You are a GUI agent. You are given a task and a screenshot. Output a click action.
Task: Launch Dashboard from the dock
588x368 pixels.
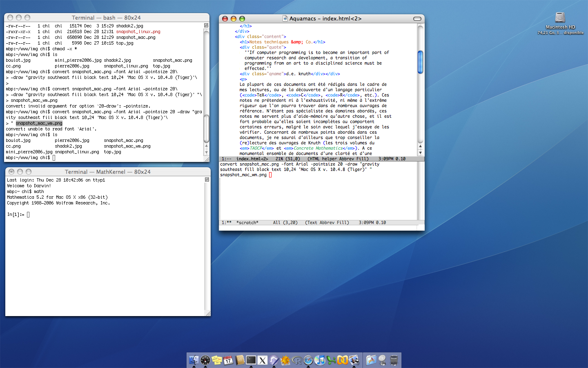click(x=205, y=360)
